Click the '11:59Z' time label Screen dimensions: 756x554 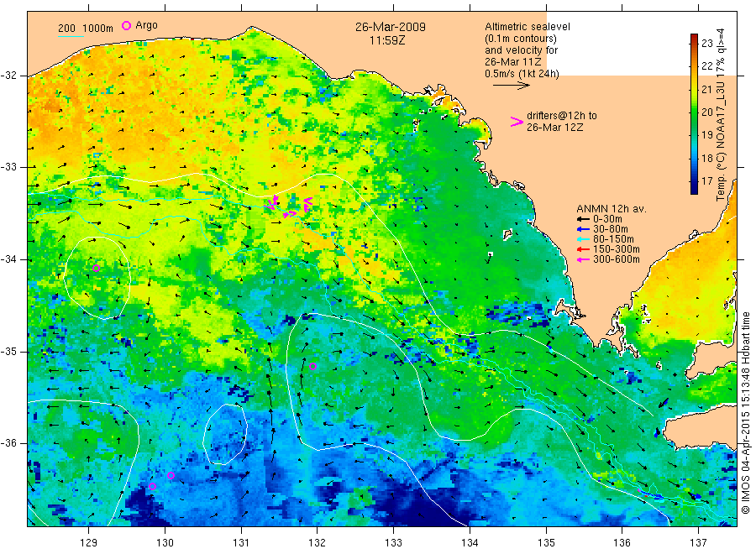(387, 40)
